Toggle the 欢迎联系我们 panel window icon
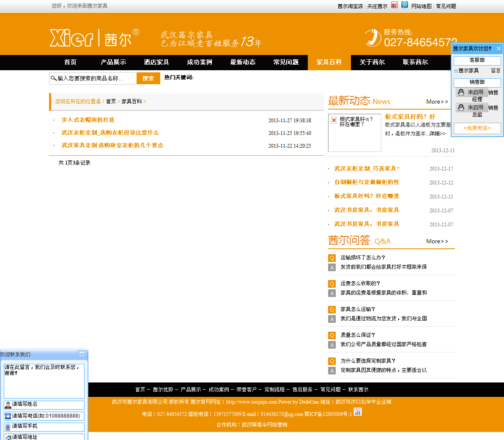Image resolution: width=504 pixels, height=440 pixels. click(x=82, y=354)
